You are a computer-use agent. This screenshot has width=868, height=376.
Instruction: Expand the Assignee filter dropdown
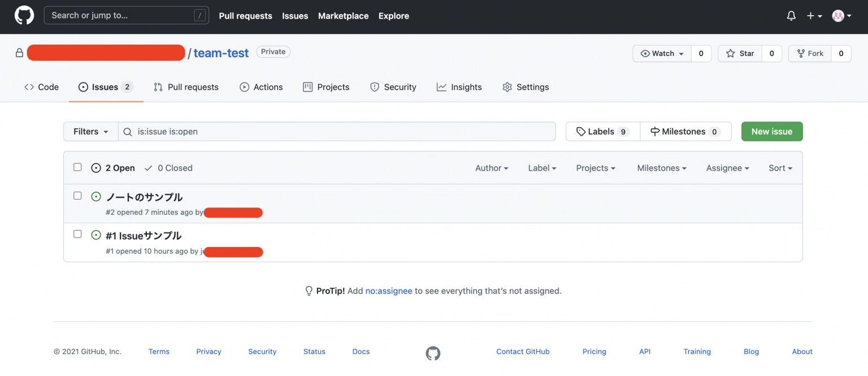tap(727, 168)
